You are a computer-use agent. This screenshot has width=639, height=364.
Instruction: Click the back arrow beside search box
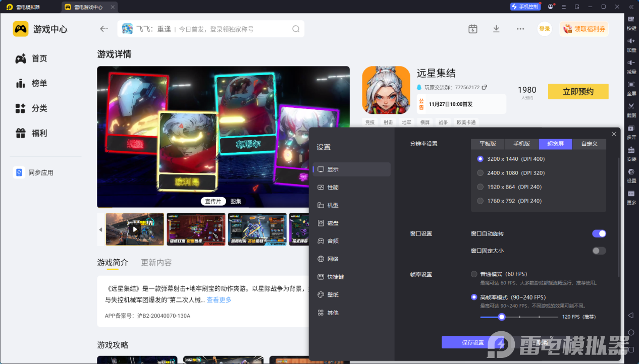click(x=104, y=29)
